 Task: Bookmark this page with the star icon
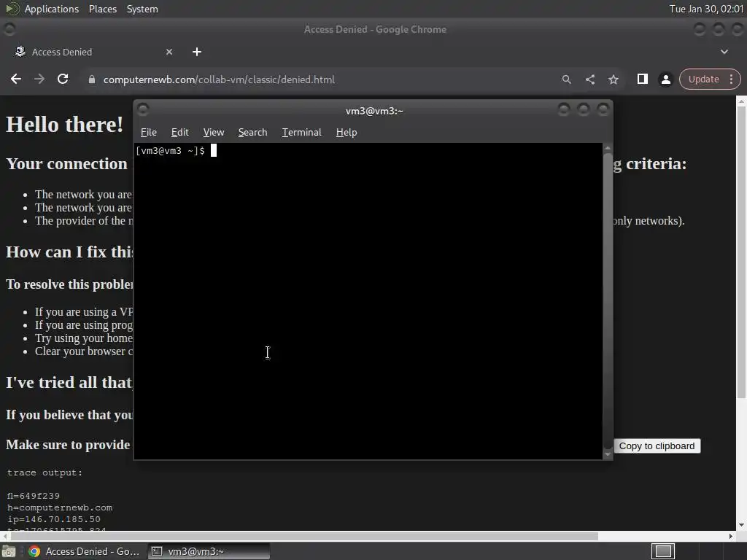tap(613, 79)
